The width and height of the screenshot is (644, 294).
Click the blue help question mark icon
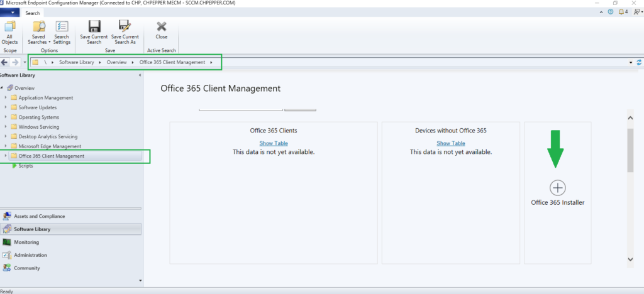pyautogui.click(x=610, y=13)
